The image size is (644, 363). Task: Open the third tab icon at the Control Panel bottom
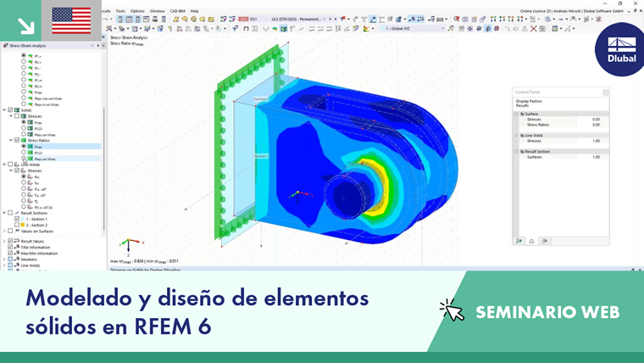pos(545,241)
